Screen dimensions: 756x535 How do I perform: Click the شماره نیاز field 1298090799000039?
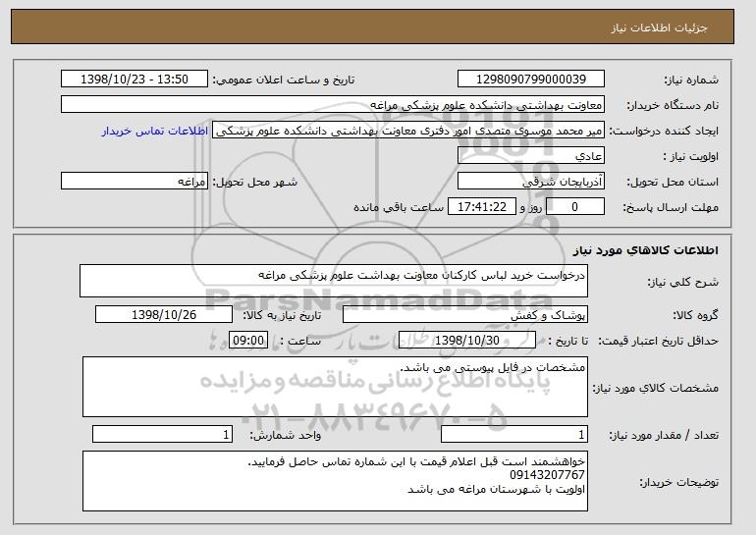pyautogui.click(x=531, y=80)
